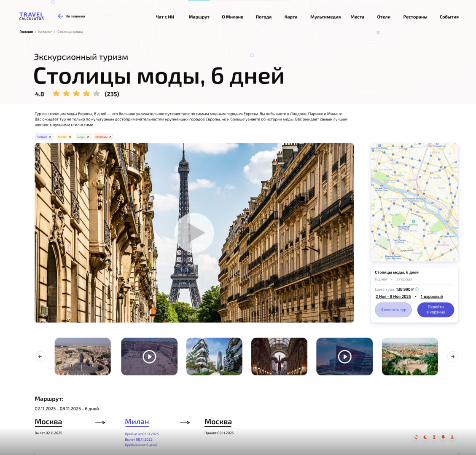Image resolution: width=476 pixels, height=455 pixels.
Task: Click the Перейти в корзину button
Action: click(436, 310)
